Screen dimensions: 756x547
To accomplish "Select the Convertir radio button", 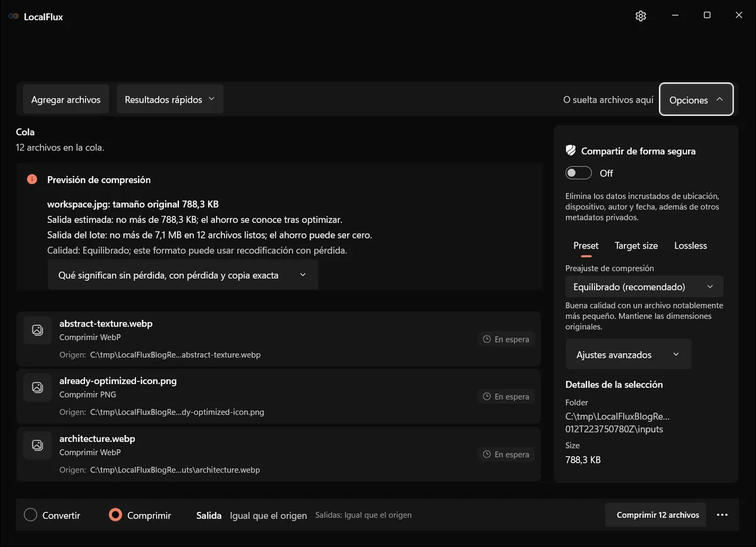I will (x=30, y=515).
